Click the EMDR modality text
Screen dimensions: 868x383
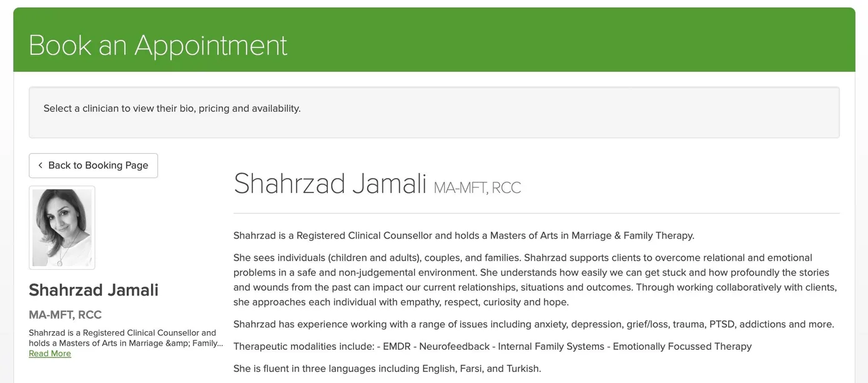[x=397, y=346]
